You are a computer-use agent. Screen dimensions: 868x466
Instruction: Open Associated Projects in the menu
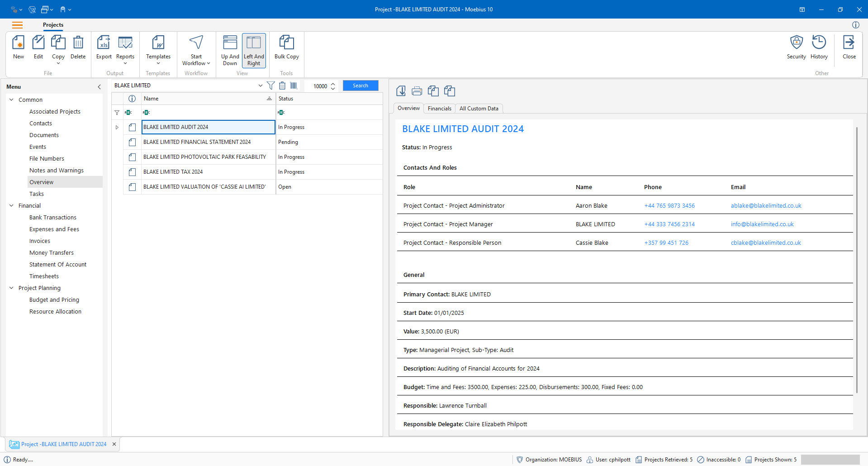point(55,111)
